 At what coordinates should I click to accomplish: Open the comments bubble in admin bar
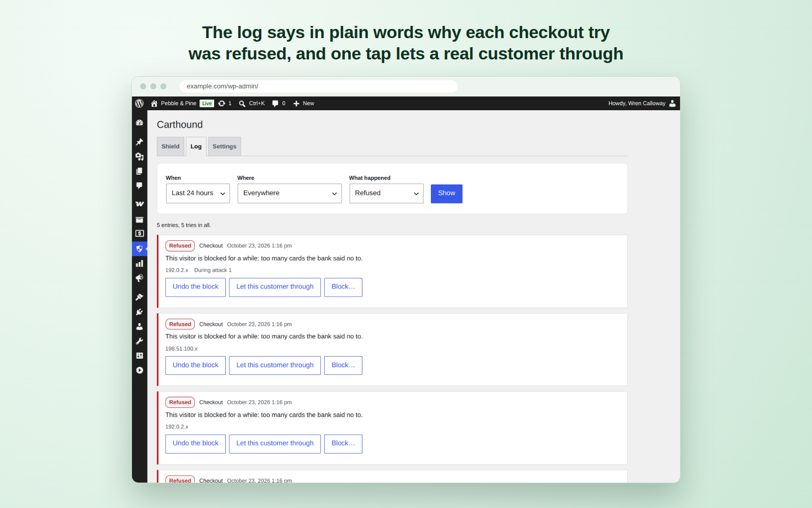[279, 103]
